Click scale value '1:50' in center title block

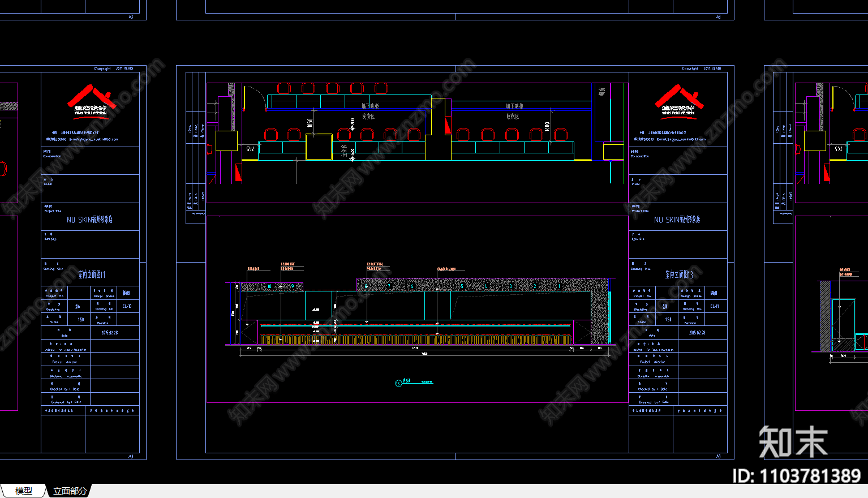[x=668, y=319]
